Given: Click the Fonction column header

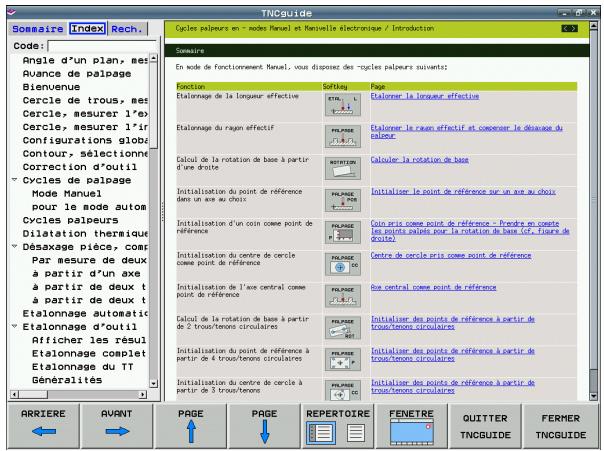Looking at the screenshot, I should click(249, 87).
